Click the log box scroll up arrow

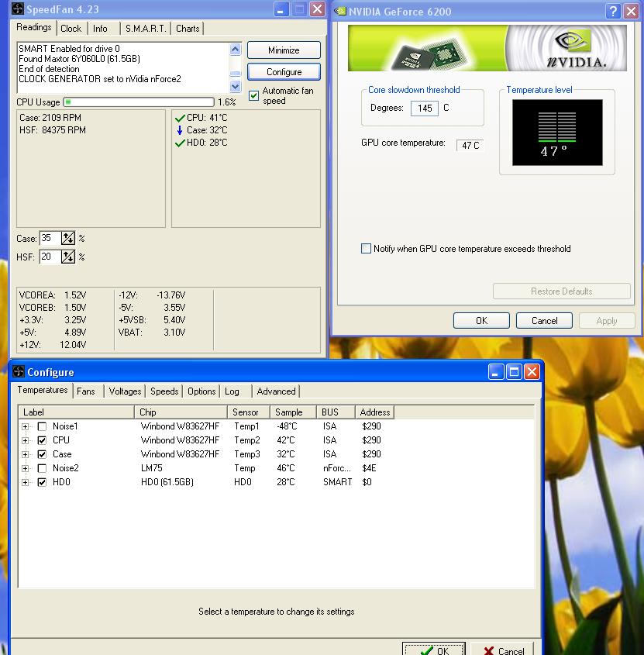(x=236, y=50)
